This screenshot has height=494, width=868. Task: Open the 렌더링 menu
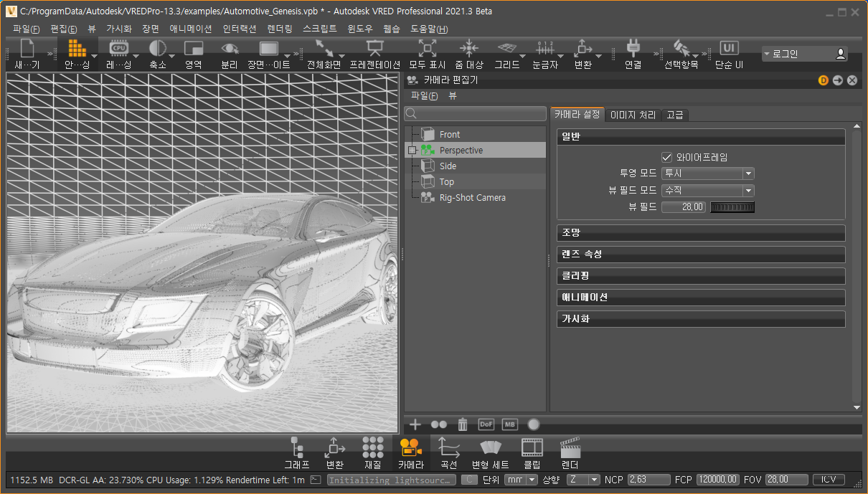coord(280,29)
